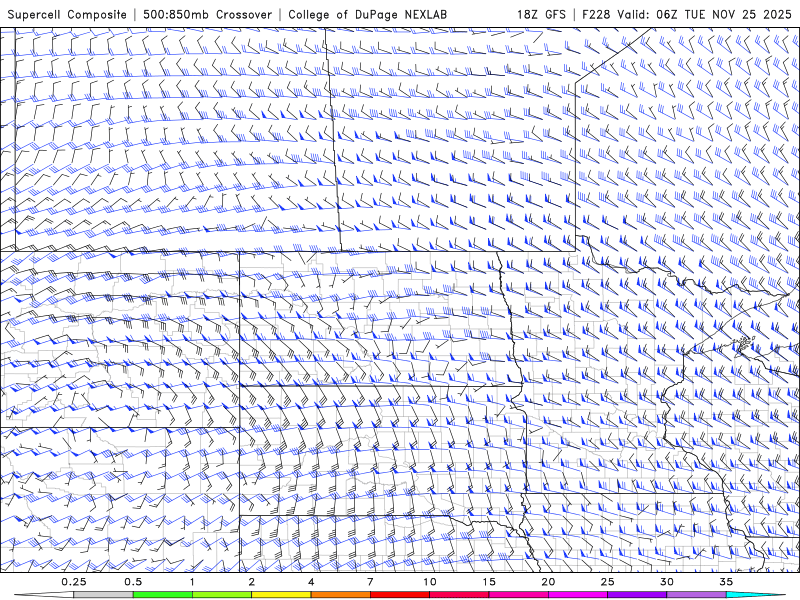Select the violet 25–30 color bar segment
Screen dimensions: 800x600
pos(637,595)
